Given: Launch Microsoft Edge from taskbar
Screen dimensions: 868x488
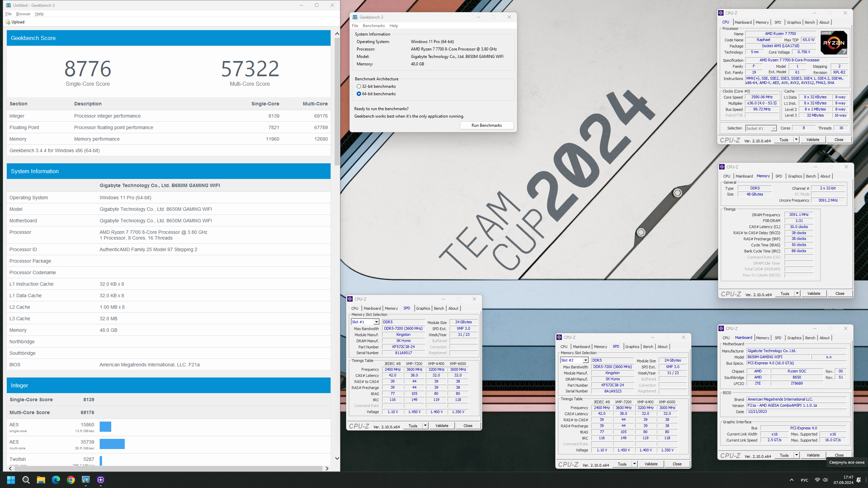Looking at the screenshot, I should (56, 480).
